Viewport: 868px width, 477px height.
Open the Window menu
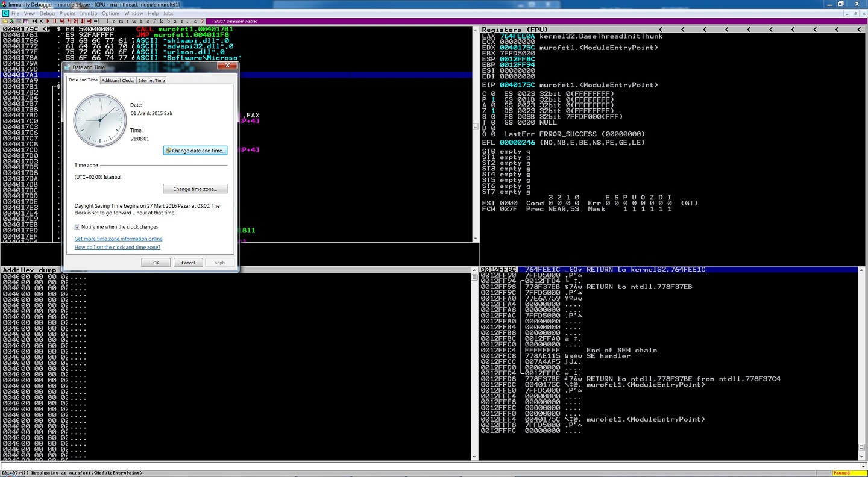134,13
